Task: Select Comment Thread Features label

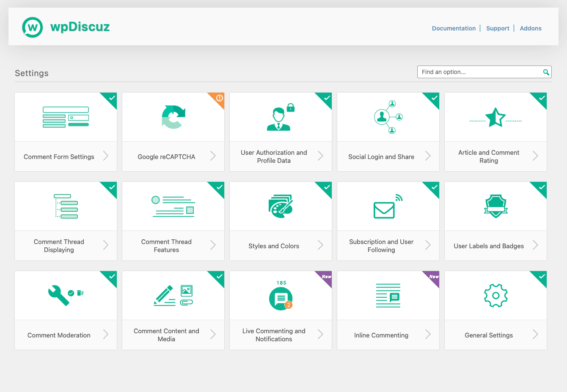Action: [x=166, y=246]
